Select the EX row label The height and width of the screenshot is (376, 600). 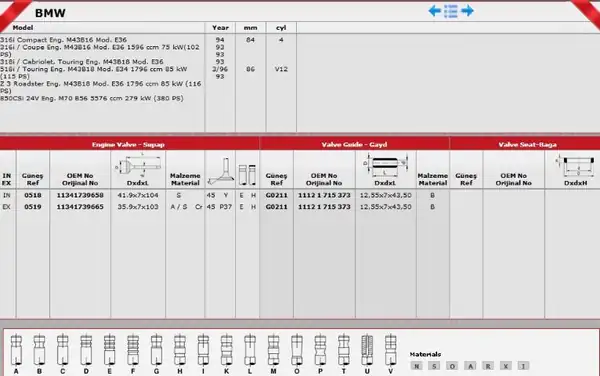7,207
